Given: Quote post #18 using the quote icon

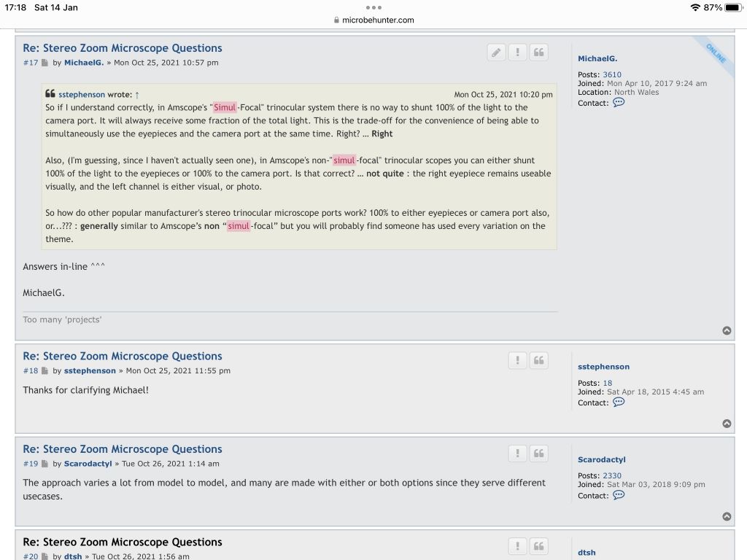Looking at the screenshot, I should coord(539,360).
